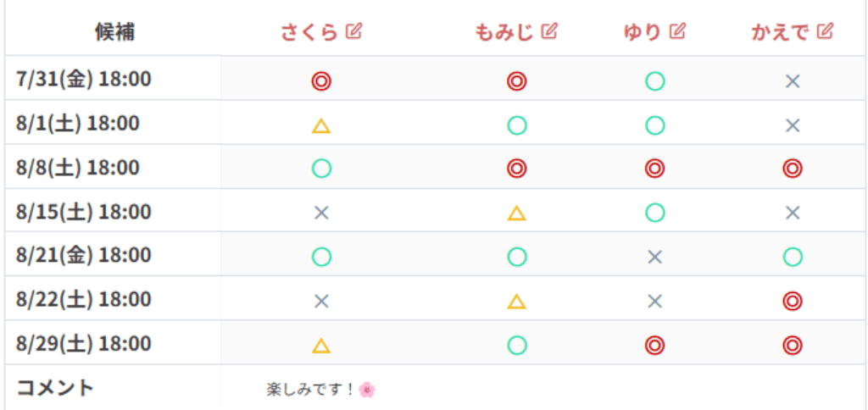Click ゆり's cross mark for 8/21(金)
The width and height of the screenshot is (868, 410).
(654, 257)
